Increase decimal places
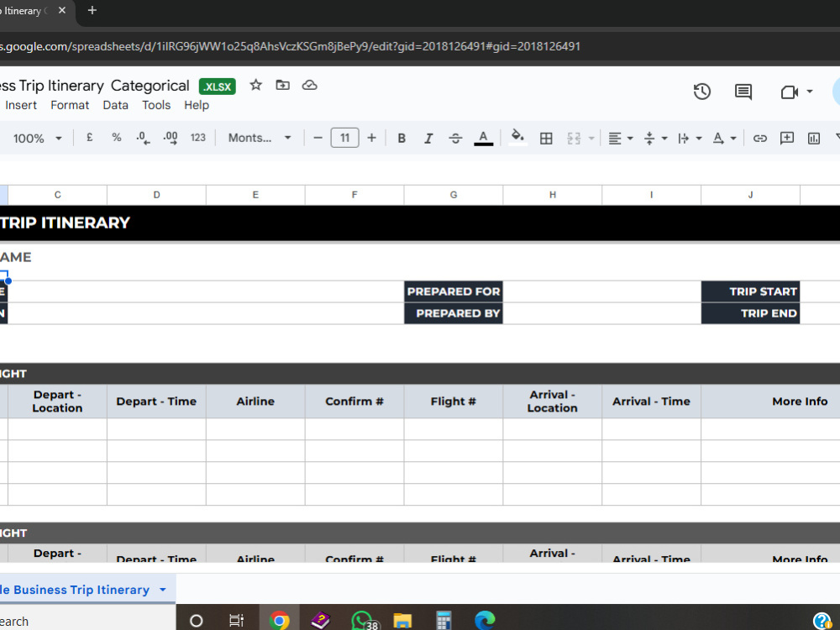 point(171,138)
